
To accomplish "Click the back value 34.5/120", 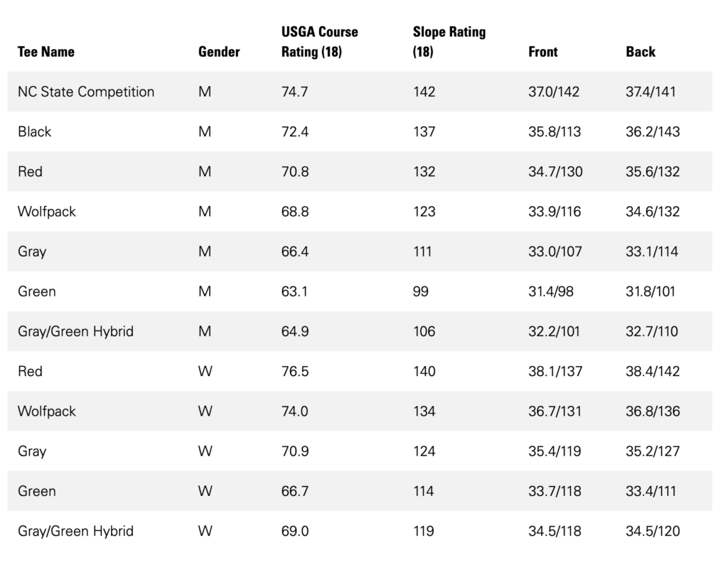I will [x=653, y=531].
